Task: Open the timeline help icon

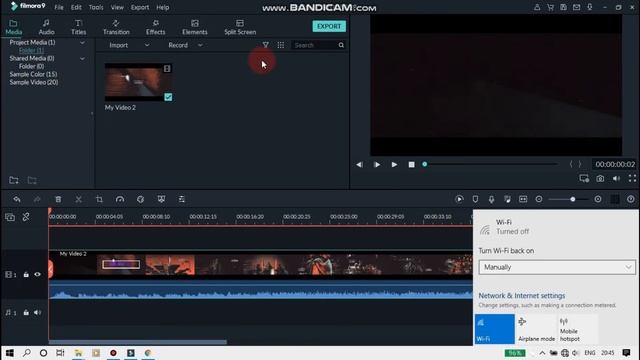Action: click(631, 199)
